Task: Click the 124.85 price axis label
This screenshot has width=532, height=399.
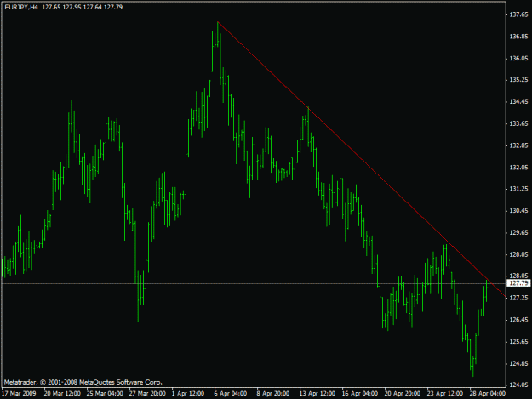Action: click(518, 363)
